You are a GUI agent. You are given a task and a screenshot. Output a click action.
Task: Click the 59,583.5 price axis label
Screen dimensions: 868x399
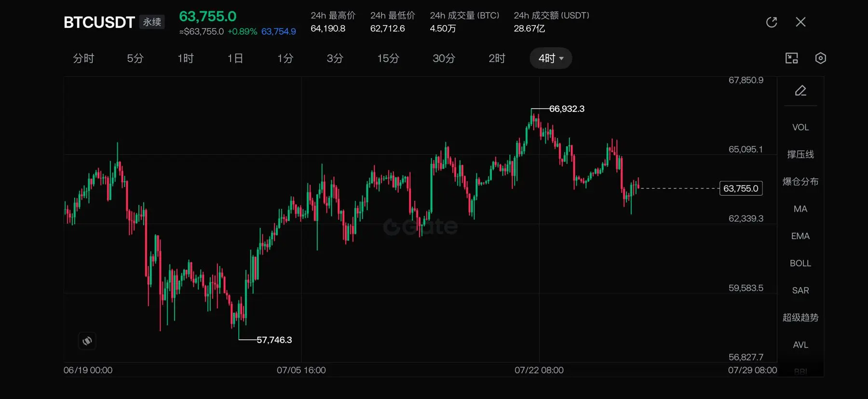pos(746,288)
